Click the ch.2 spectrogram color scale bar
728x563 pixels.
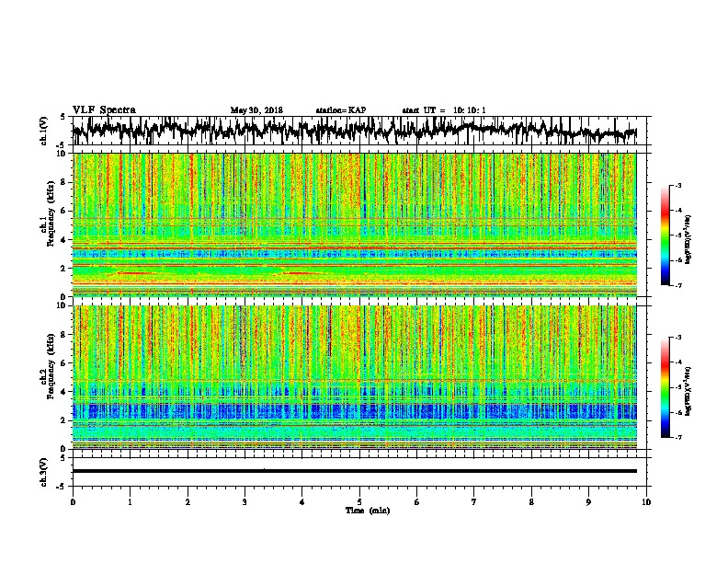coord(665,387)
